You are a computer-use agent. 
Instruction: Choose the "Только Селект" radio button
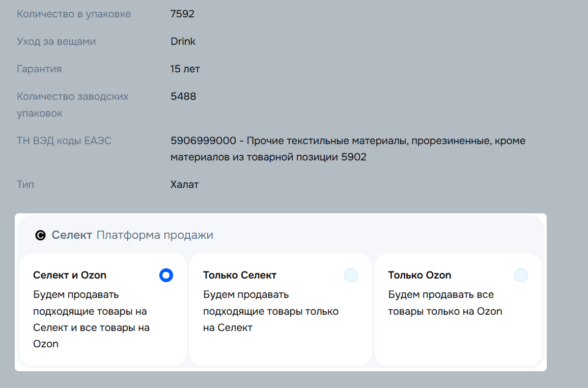tap(351, 275)
